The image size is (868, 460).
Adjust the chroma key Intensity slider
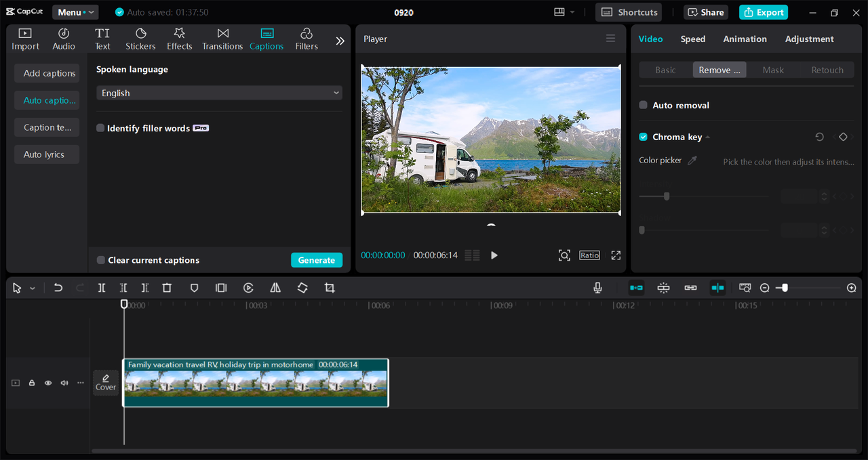(704, 196)
